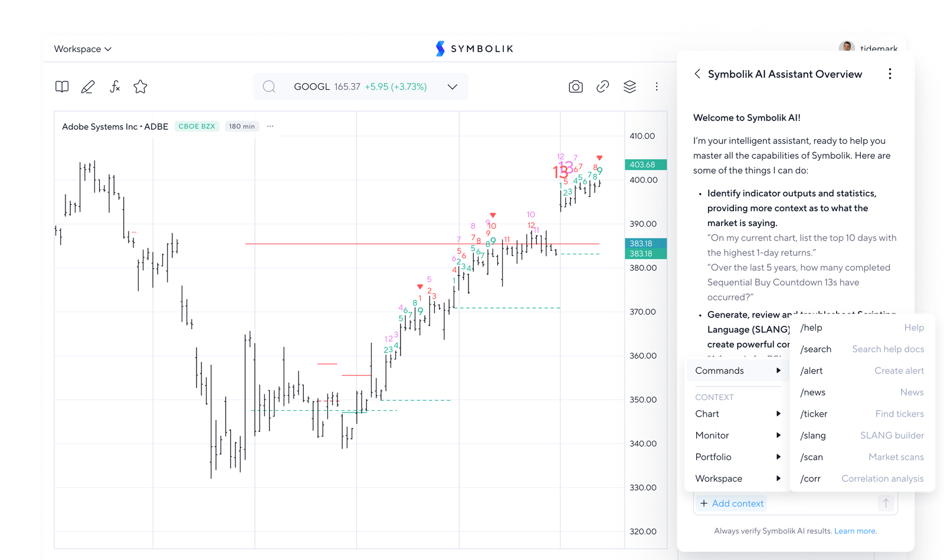
Task: Open AI Assistant panel more options menu
Action: [x=890, y=74]
